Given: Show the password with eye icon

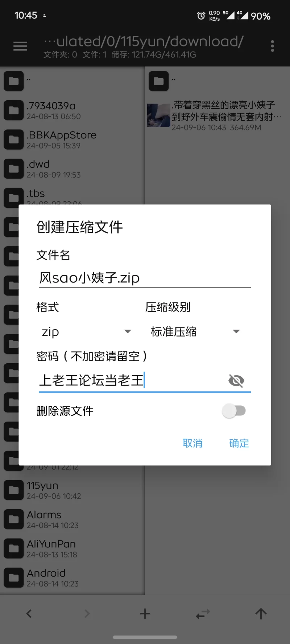Looking at the screenshot, I should pyautogui.click(x=236, y=381).
